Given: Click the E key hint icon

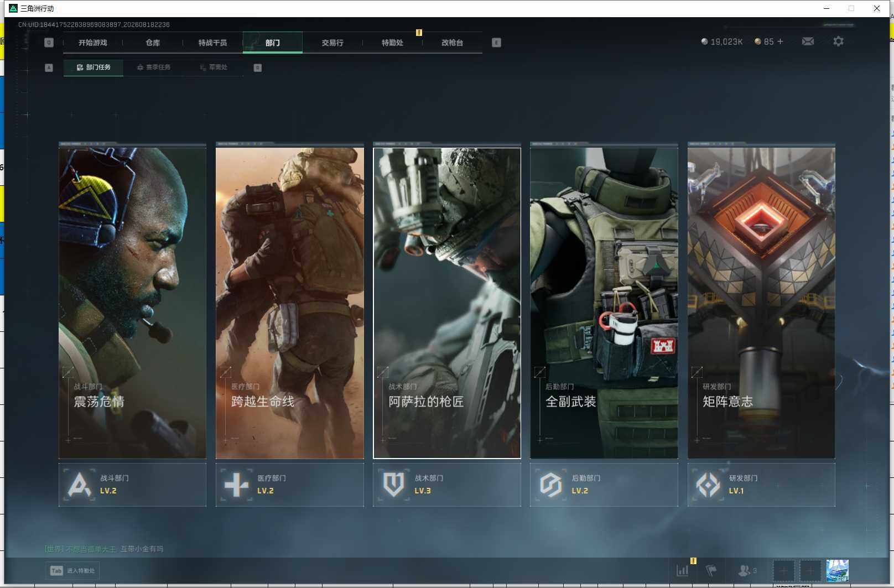Looking at the screenshot, I should (496, 43).
